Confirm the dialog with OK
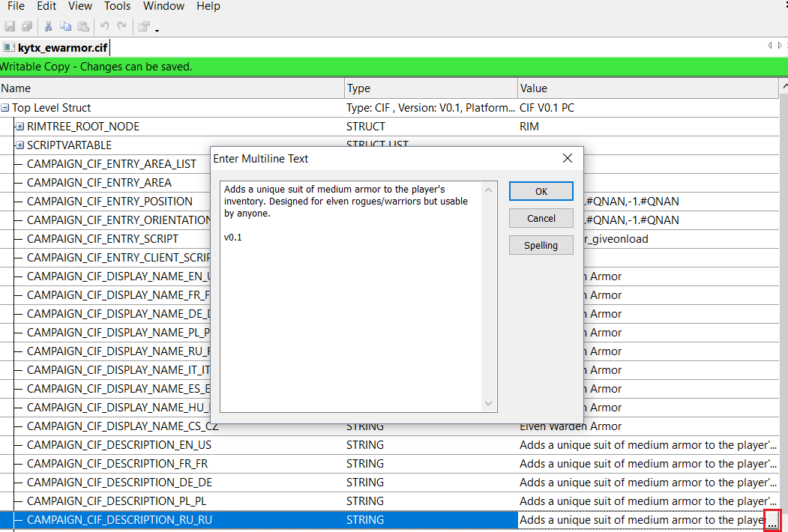Image resolution: width=788 pixels, height=532 pixels. (541, 191)
